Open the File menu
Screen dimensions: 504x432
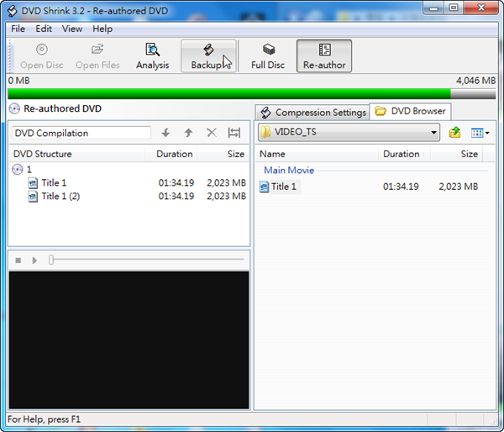point(18,29)
